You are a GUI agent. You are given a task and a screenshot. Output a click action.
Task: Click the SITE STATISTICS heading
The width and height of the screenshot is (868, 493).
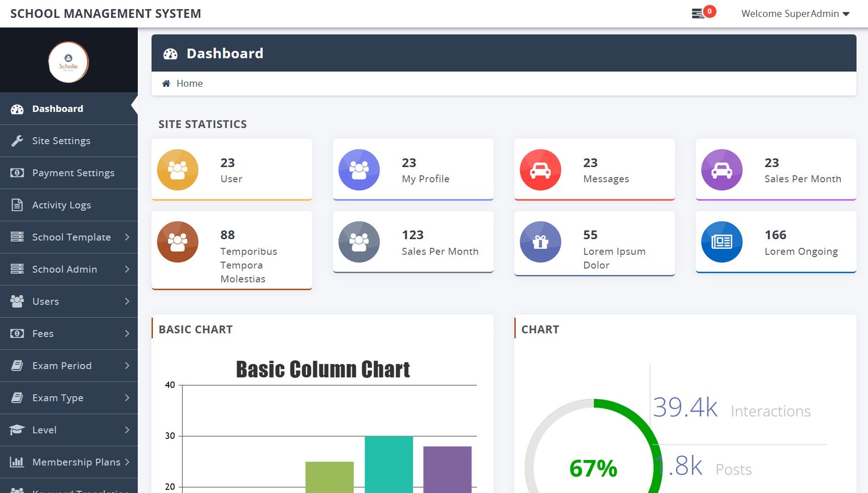pos(202,124)
